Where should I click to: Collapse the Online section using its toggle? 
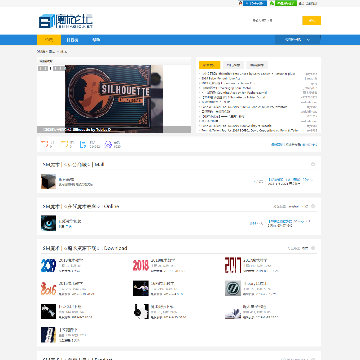tap(313, 206)
